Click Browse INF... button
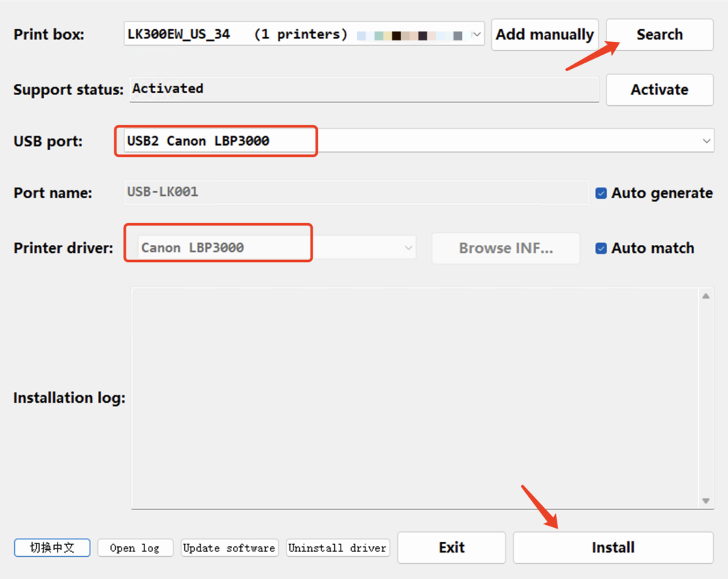 coord(505,249)
